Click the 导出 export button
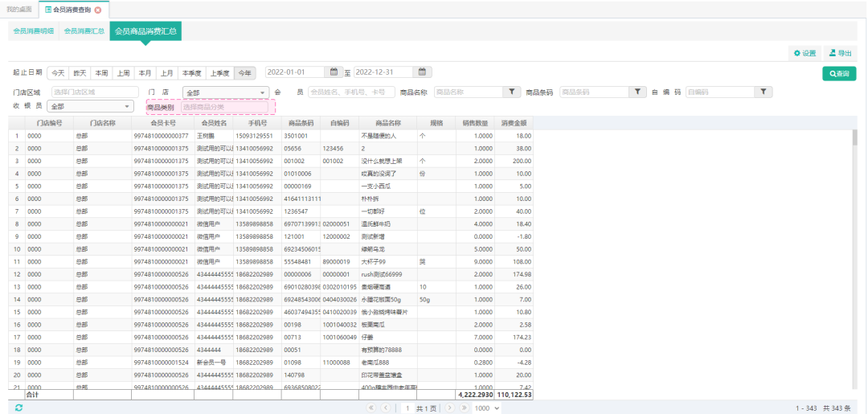This screenshot has width=868, height=414. click(x=840, y=53)
